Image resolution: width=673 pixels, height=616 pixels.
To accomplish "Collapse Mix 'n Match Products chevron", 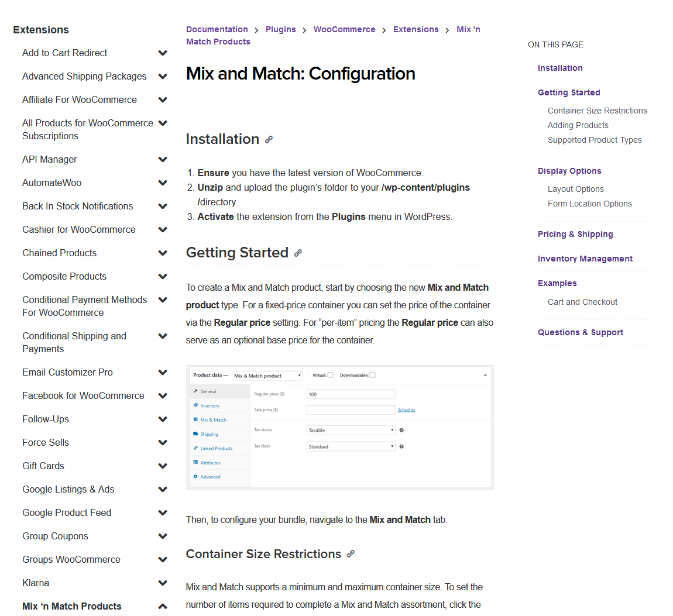I will coord(163,606).
